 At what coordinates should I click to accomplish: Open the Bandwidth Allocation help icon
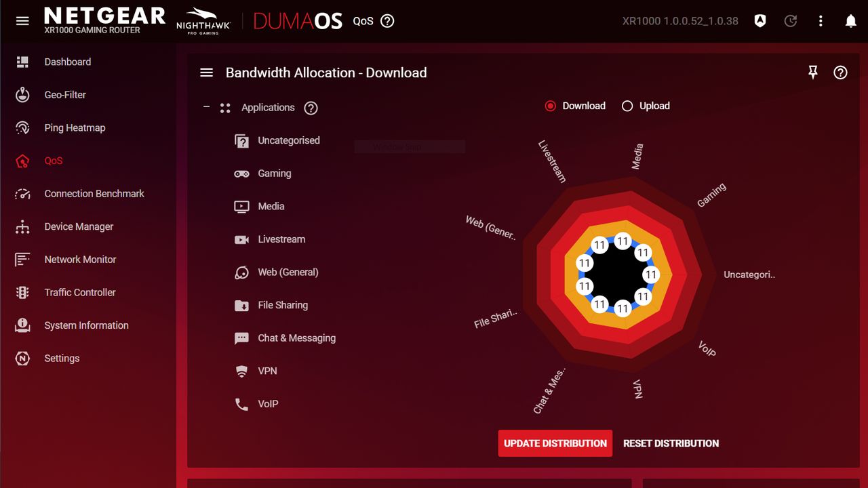point(840,73)
